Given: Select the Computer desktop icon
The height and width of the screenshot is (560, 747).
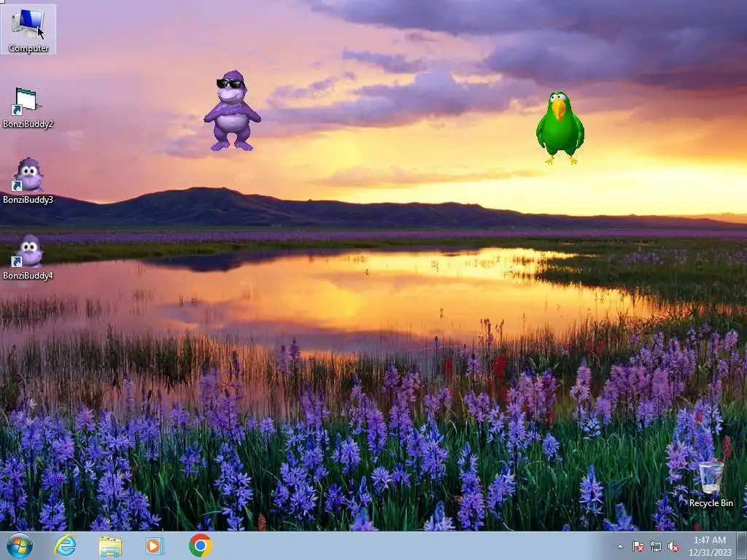Looking at the screenshot, I should [x=28, y=29].
